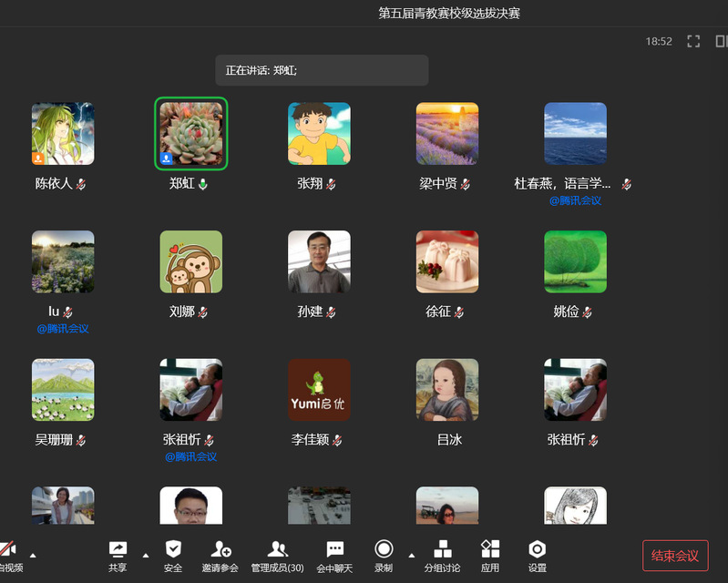Click the 邀请参会 invite icon
The height and width of the screenshot is (583, 728).
coord(220,556)
